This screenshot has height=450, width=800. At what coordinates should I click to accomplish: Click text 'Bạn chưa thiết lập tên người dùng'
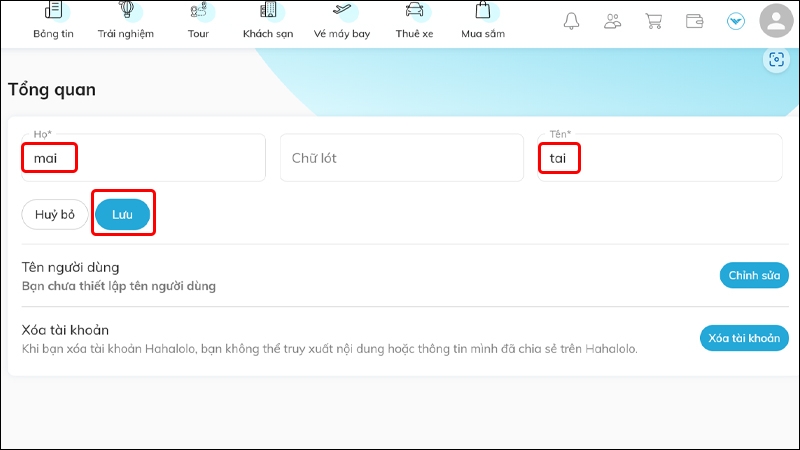(x=118, y=286)
